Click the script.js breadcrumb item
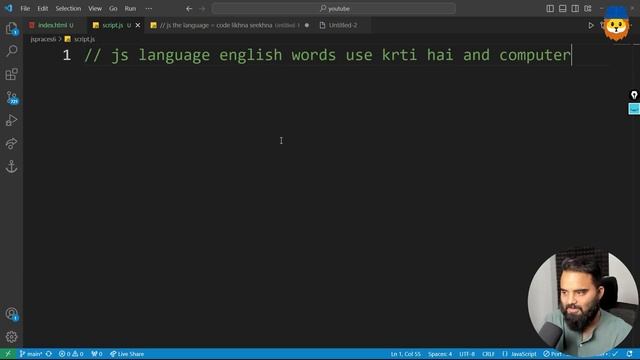 point(80,39)
